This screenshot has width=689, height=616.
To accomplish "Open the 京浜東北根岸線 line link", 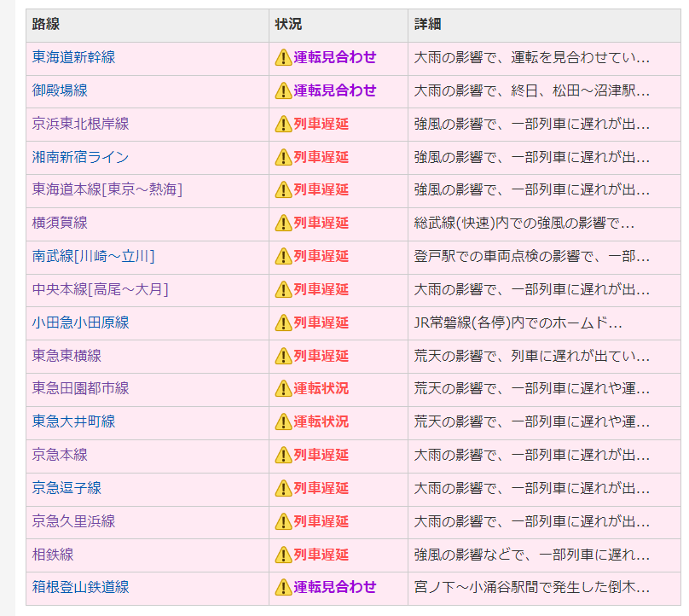I will [80, 124].
